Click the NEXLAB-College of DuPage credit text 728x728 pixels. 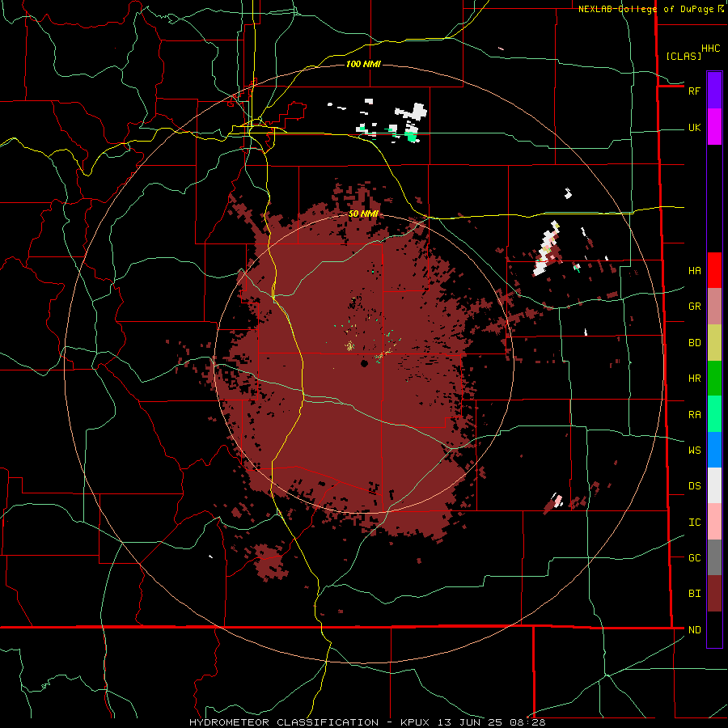[645, 9]
